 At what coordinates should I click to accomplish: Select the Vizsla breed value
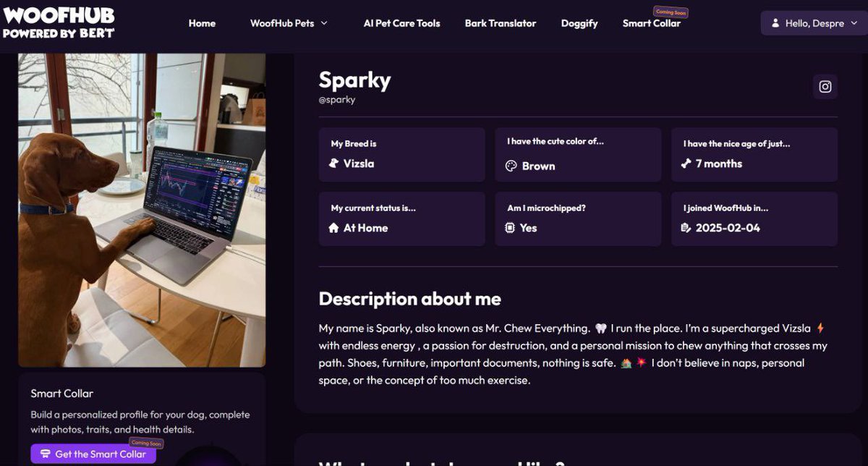pyautogui.click(x=359, y=164)
